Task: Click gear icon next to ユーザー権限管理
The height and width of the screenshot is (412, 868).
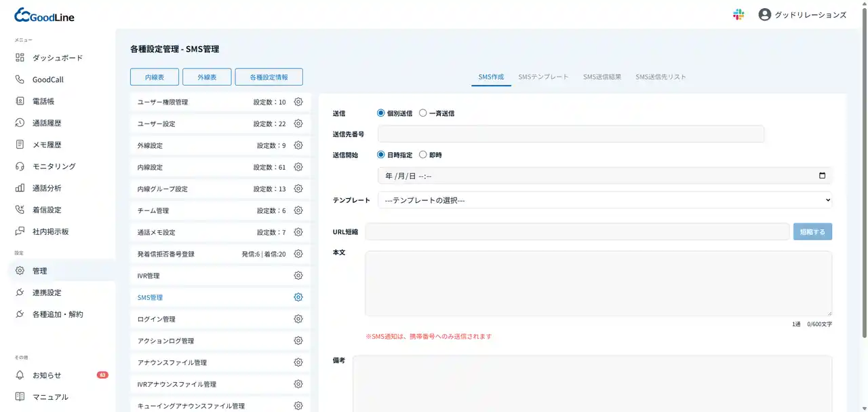Action: coord(298,102)
